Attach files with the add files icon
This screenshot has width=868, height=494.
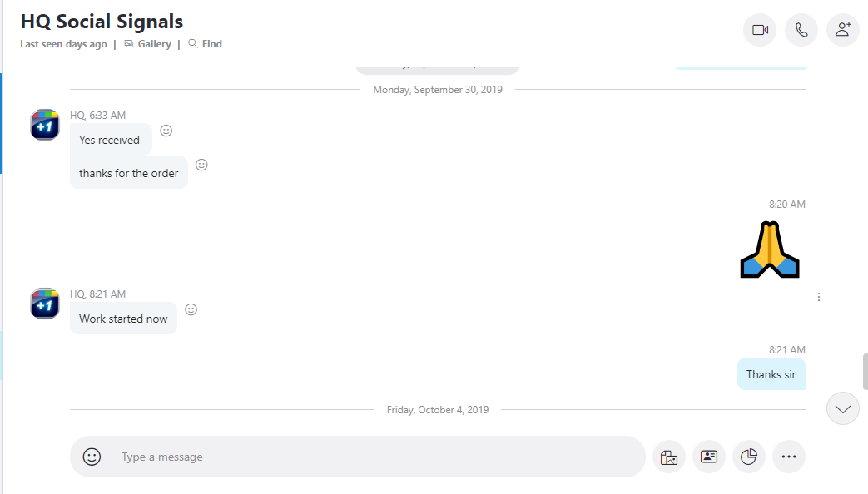point(669,457)
